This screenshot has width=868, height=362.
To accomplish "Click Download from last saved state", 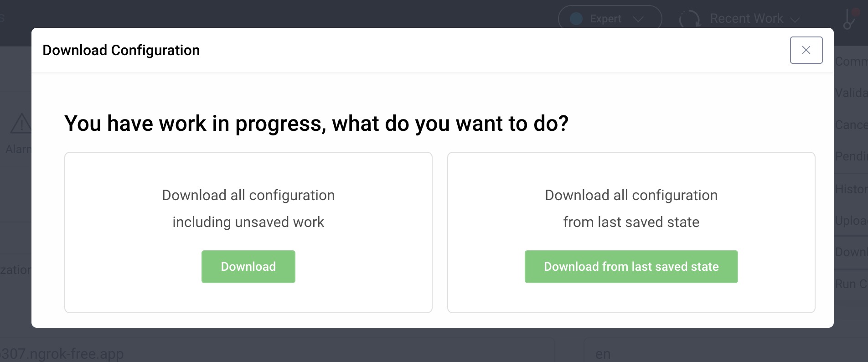I will [x=631, y=266].
